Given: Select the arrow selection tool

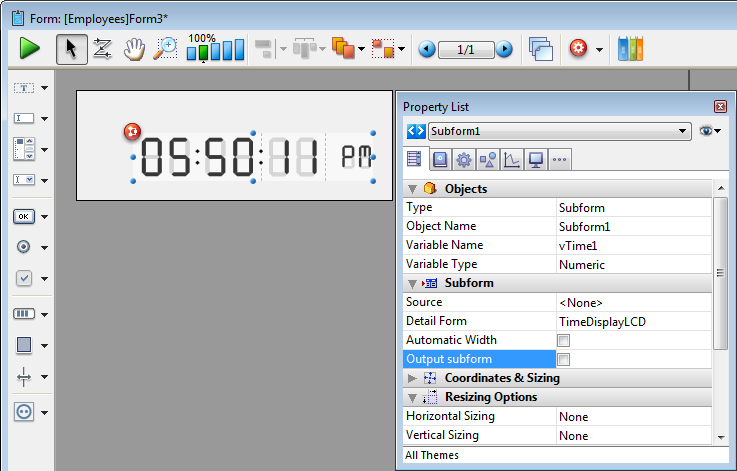Looking at the screenshot, I should click(x=71, y=48).
